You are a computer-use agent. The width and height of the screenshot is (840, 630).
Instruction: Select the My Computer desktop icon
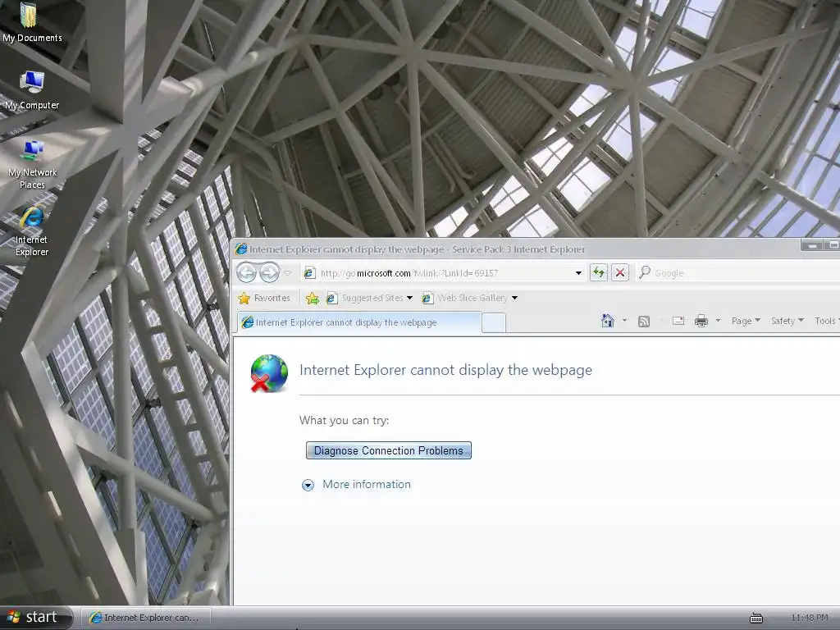(x=32, y=90)
